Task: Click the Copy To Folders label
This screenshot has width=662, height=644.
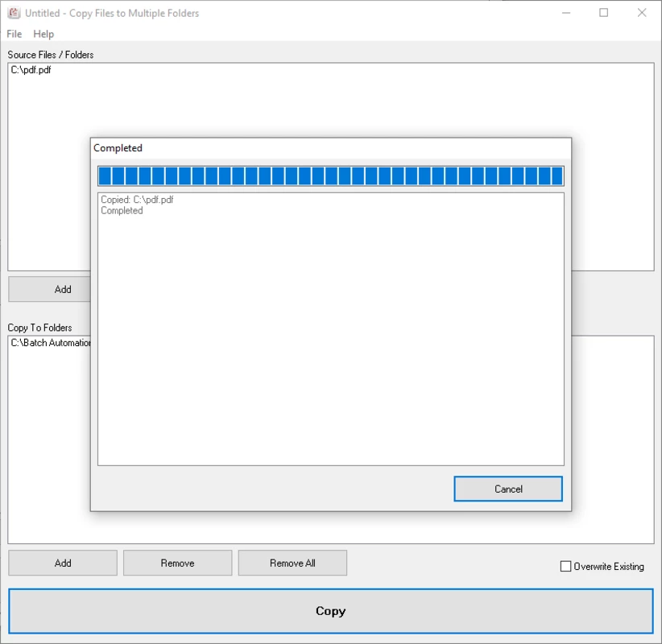Action: [x=39, y=328]
